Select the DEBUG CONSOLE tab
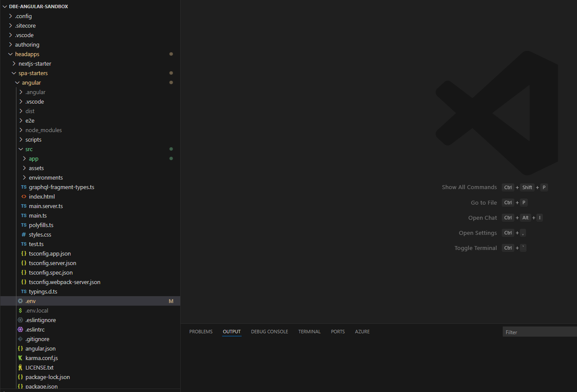Screen dimensions: 577x392 click(x=269, y=332)
